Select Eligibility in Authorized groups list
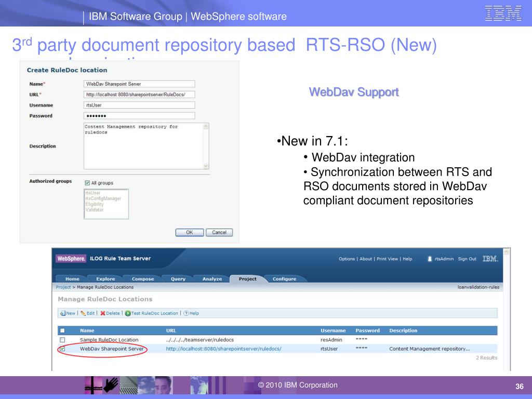Screen dimensions: 532x399 tap(95, 204)
